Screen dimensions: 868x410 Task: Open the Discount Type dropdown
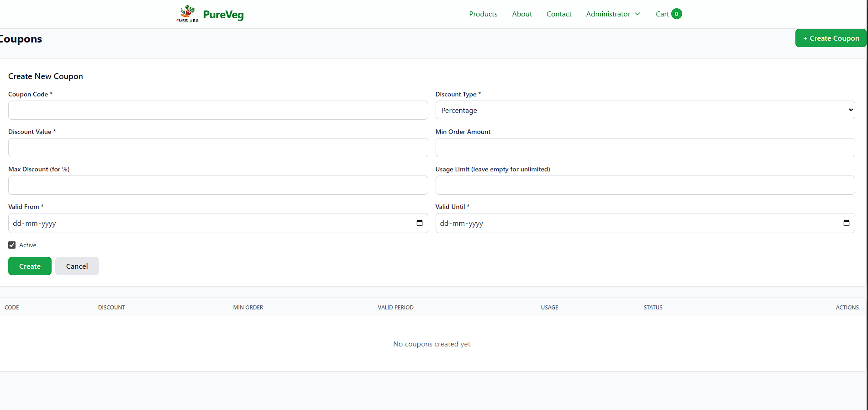[645, 110]
